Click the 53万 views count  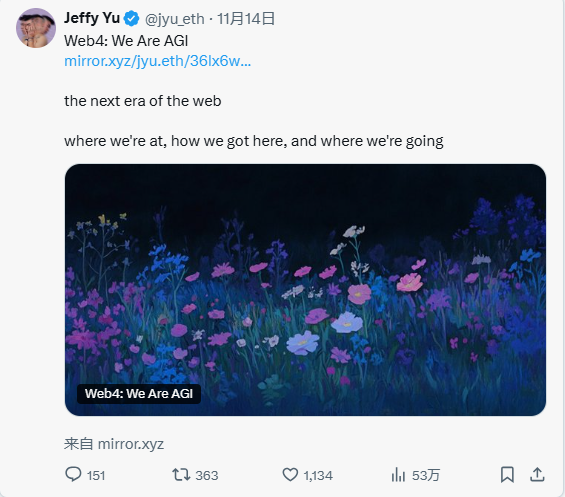pos(426,475)
